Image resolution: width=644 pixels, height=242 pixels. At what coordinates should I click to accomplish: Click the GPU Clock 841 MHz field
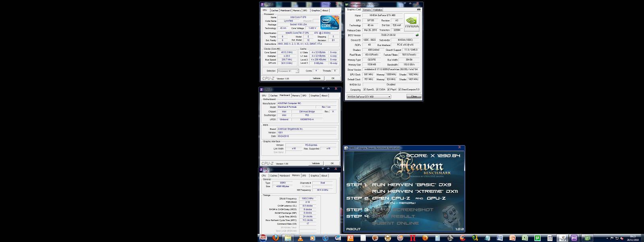368,75
